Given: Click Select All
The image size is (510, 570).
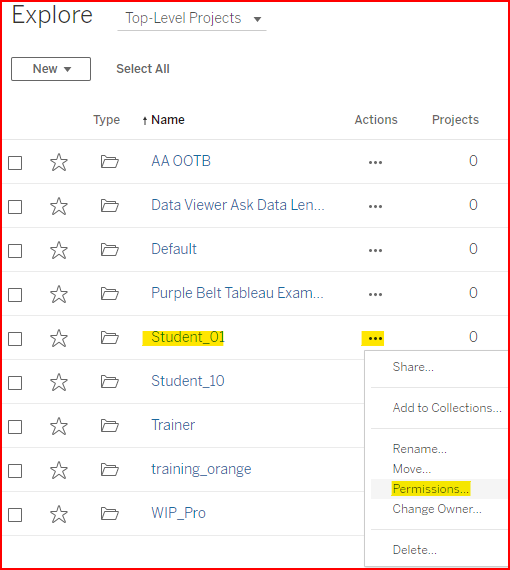Looking at the screenshot, I should (143, 69).
